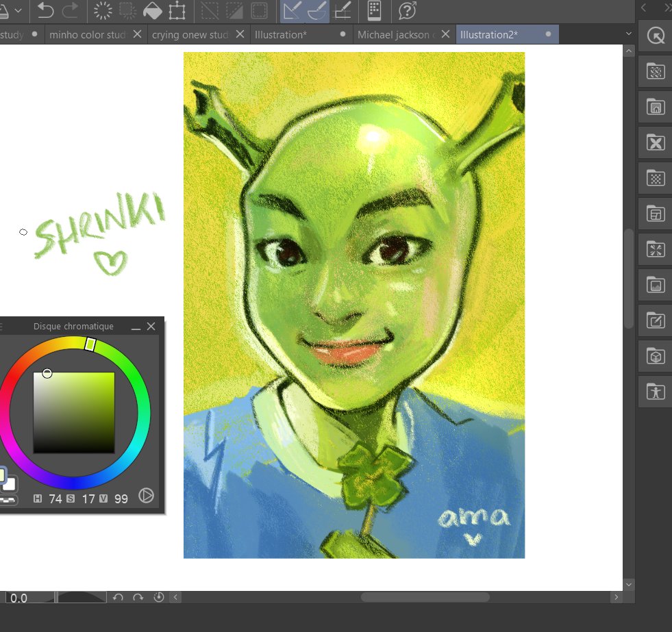The width and height of the screenshot is (672, 632).
Task: Open the burst lines material folder
Action: pyautogui.click(x=656, y=249)
